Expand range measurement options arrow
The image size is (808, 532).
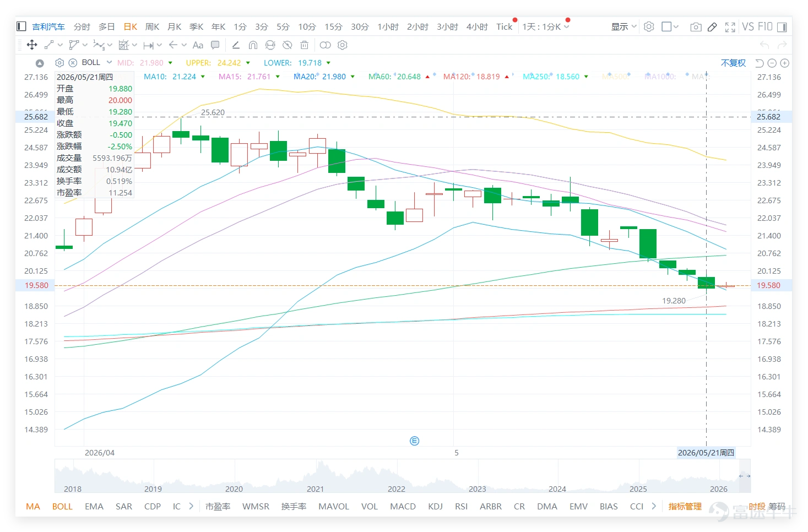coord(159,45)
